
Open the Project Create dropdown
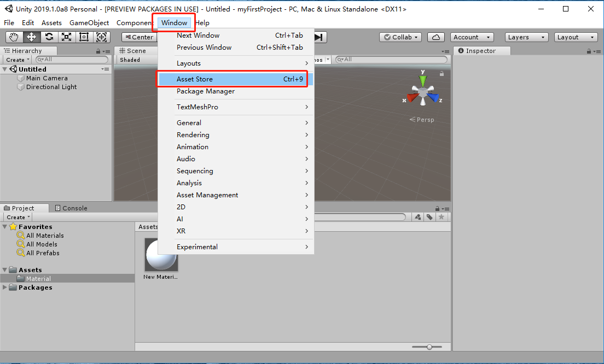(18, 217)
